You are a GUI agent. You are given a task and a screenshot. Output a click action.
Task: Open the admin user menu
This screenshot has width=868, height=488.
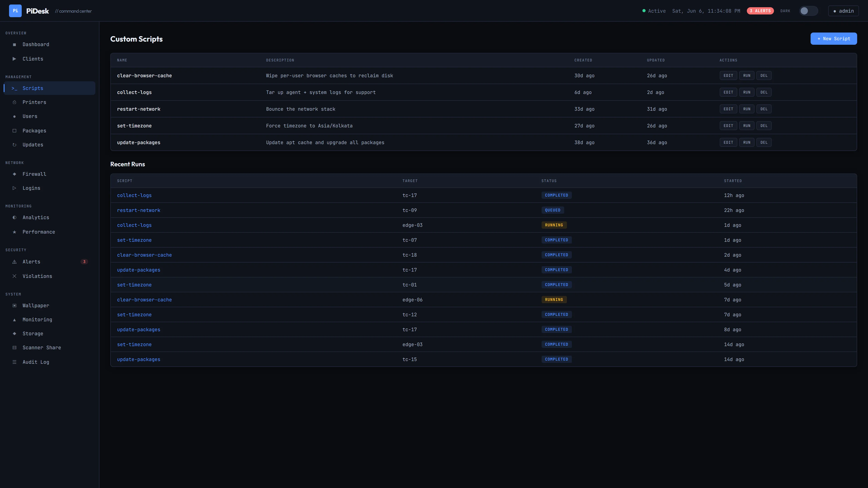coord(843,11)
